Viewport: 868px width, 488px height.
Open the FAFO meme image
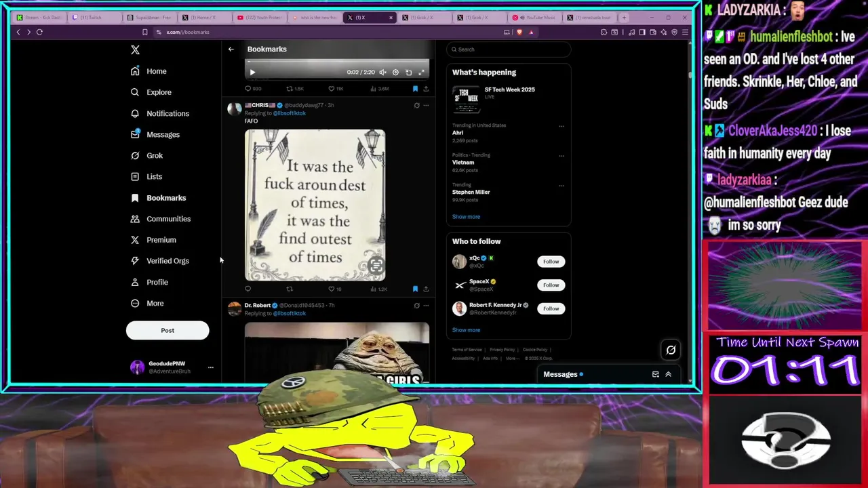pyautogui.click(x=315, y=205)
